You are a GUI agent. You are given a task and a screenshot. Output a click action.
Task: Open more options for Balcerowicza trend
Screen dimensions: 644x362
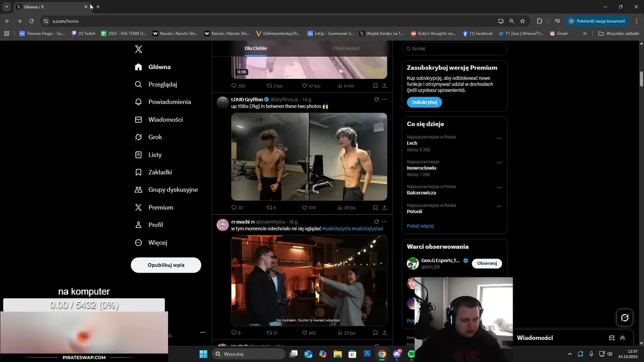[499, 188]
